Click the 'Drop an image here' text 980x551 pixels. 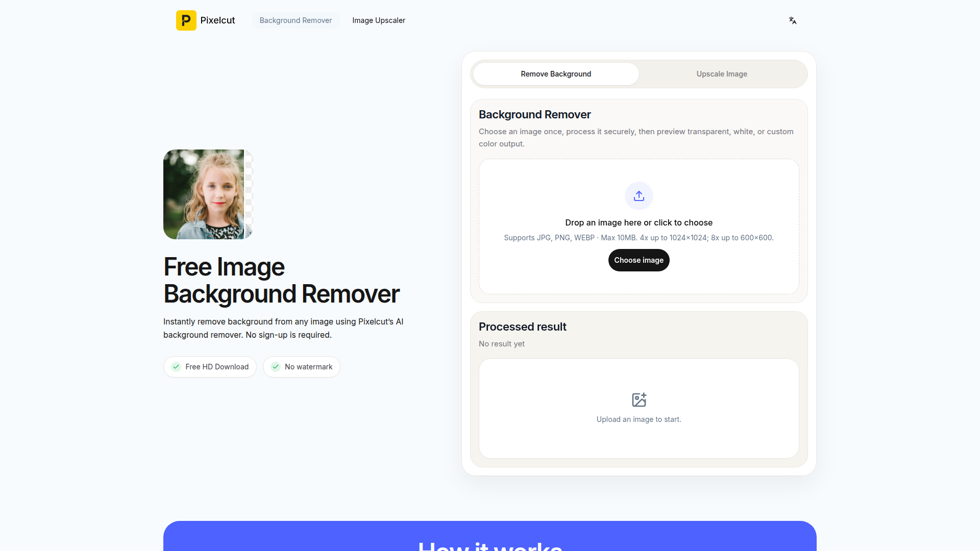pos(639,222)
